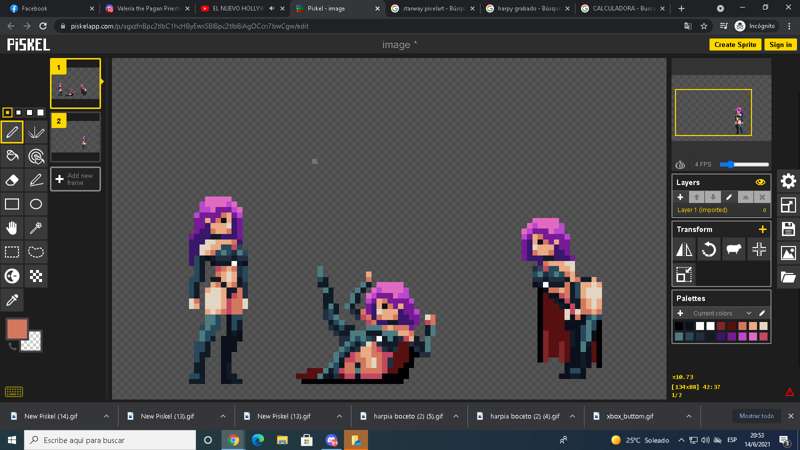800x450 pixels.
Task: Add a new layer with plus icon
Action: click(680, 197)
